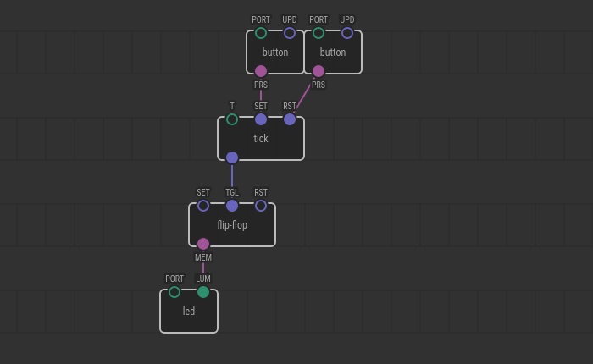This screenshot has height=364, width=593.
Task: Click the T input pin on tick node
Action: pos(232,119)
